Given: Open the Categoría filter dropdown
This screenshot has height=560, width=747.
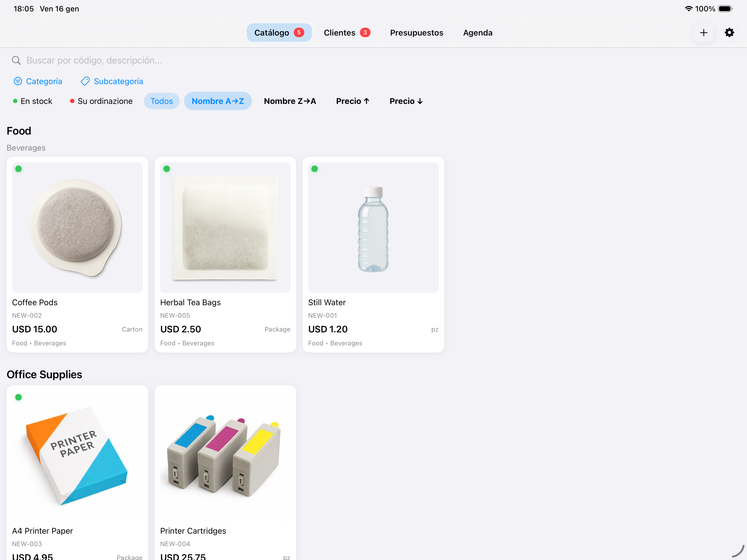Looking at the screenshot, I should click(38, 81).
